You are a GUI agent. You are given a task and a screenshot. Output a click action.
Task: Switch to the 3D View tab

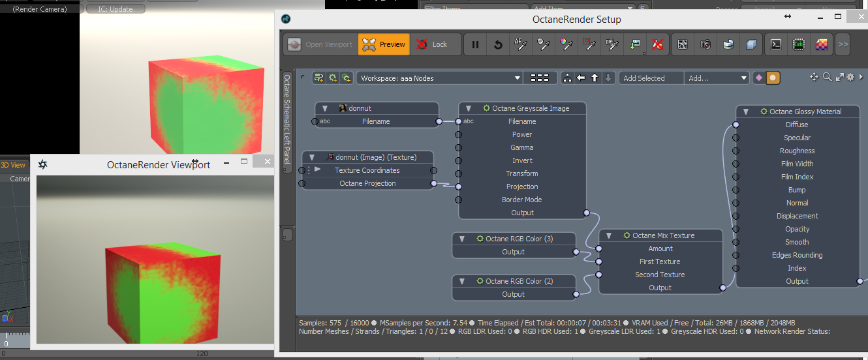pyautogui.click(x=13, y=165)
